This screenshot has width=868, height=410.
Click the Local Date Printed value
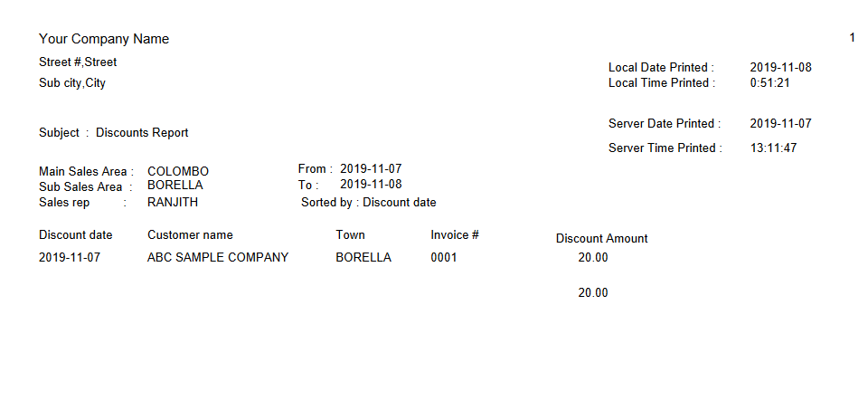click(780, 68)
